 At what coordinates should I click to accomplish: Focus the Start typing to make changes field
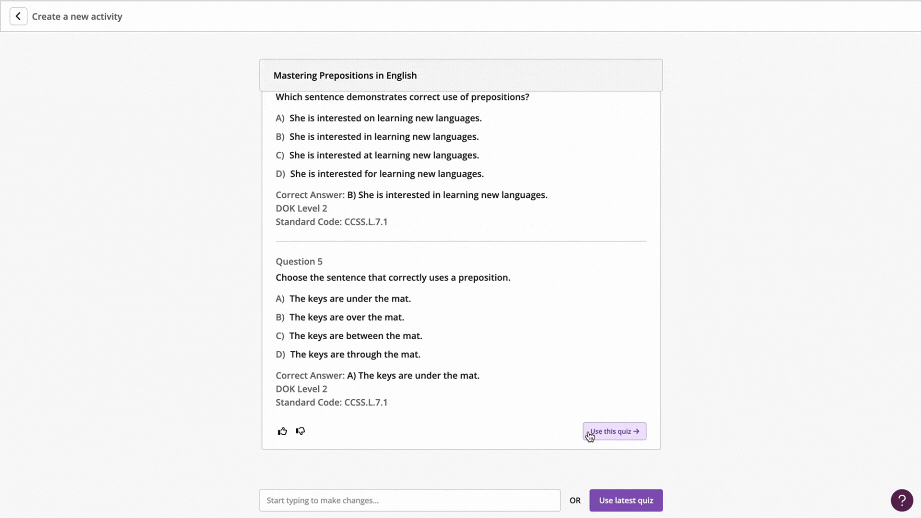pyautogui.click(x=410, y=500)
